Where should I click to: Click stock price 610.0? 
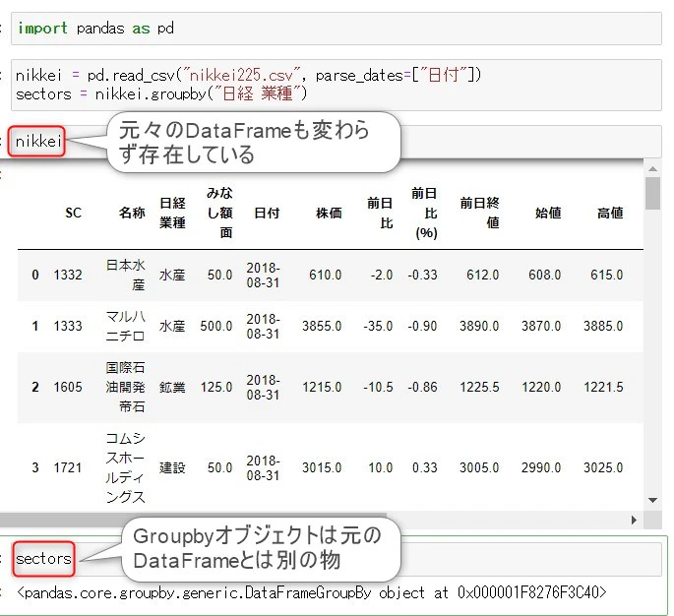(325, 275)
